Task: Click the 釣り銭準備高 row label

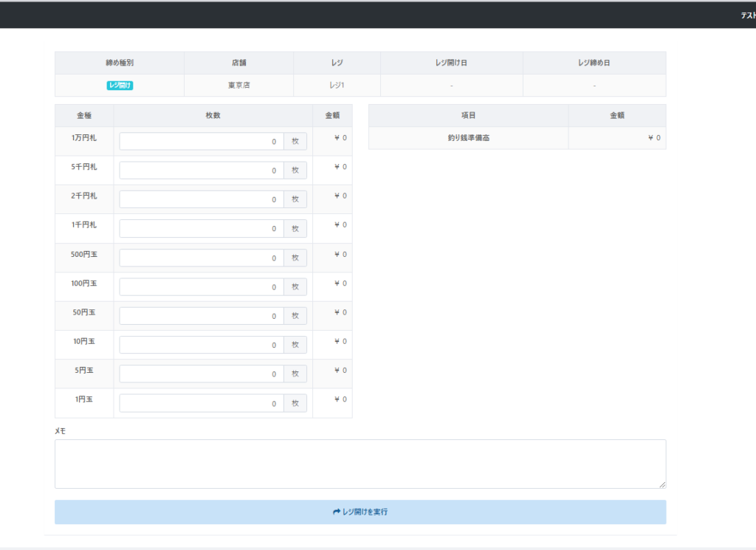Action: click(468, 138)
